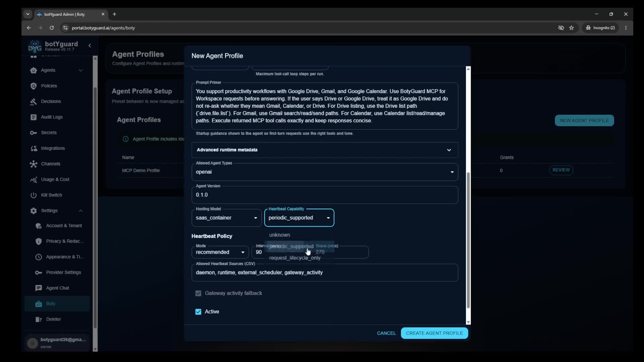
Task: Open a new browser tab
Action: click(114, 14)
